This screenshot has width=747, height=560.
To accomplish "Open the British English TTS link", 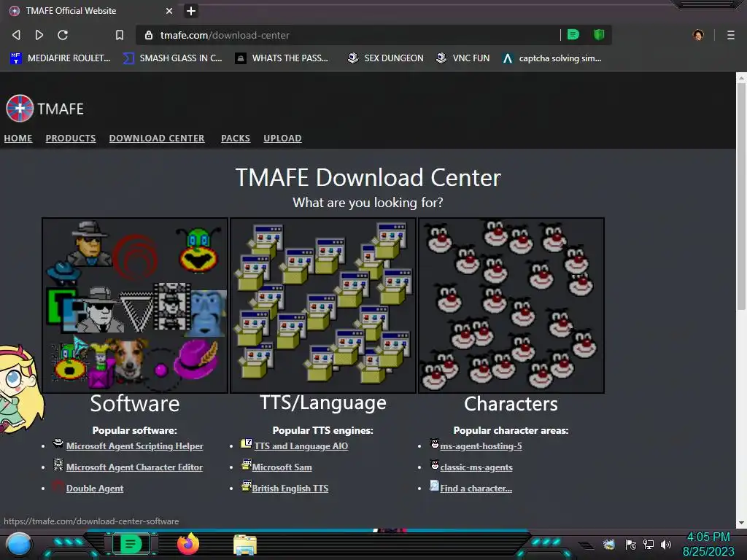I will coord(290,488).
